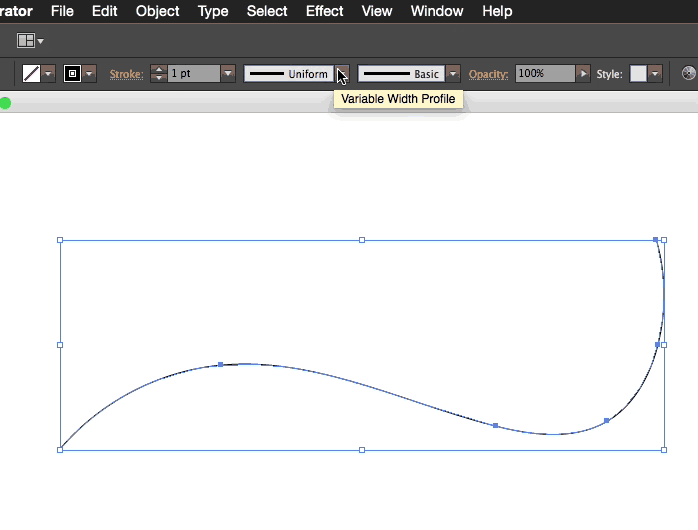Click the bottom-left bounding box handle
Viewport: 698px width, 530px height.
point(60,450)
